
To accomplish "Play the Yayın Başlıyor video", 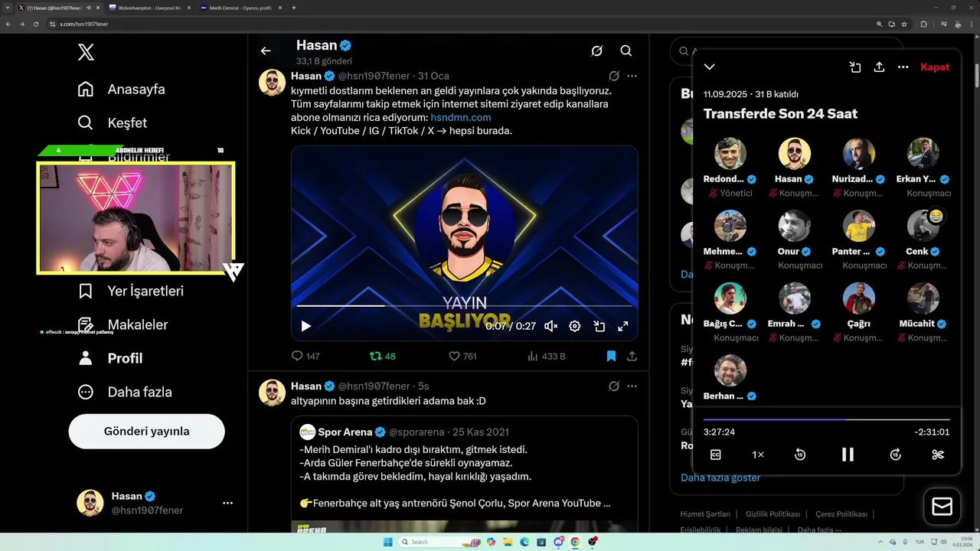I will click(x=305, y=326).
